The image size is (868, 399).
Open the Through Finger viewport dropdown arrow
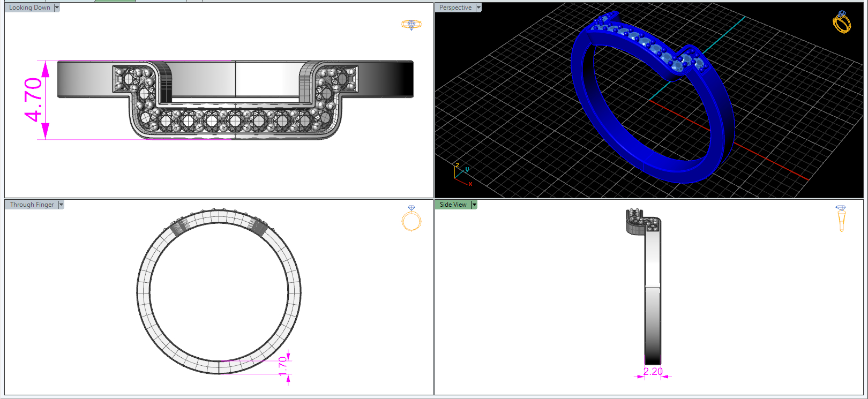61,205
